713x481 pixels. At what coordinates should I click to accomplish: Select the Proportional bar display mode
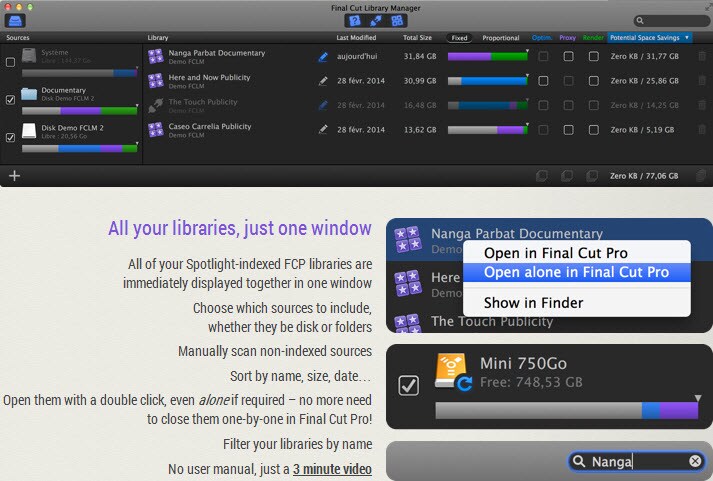click(501, 38)
